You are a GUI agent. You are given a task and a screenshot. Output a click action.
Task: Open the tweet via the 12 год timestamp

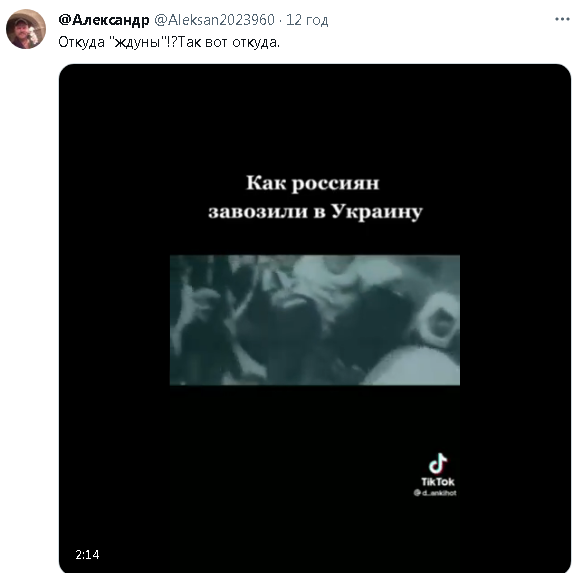tap(307, 20)
